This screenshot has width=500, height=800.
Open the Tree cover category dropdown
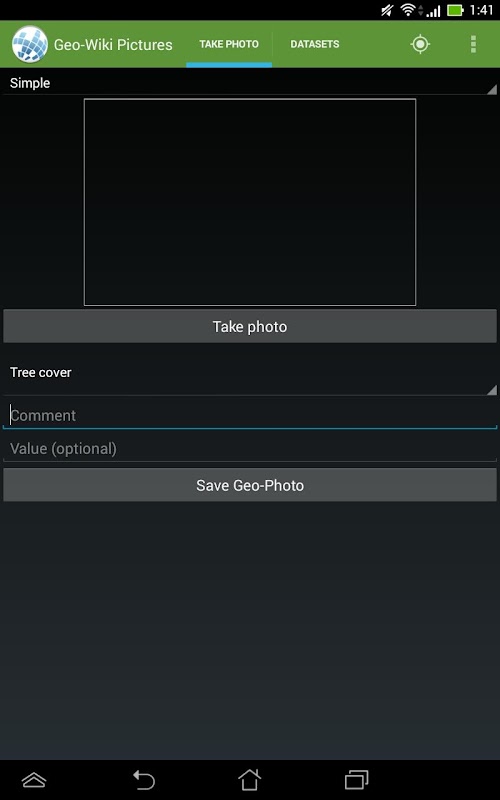tap(250, 376)
